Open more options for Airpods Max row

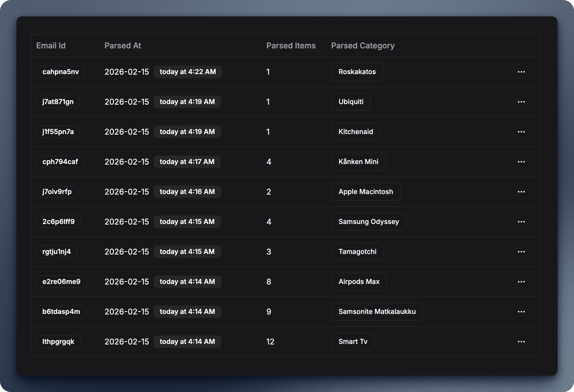(521, 282)
